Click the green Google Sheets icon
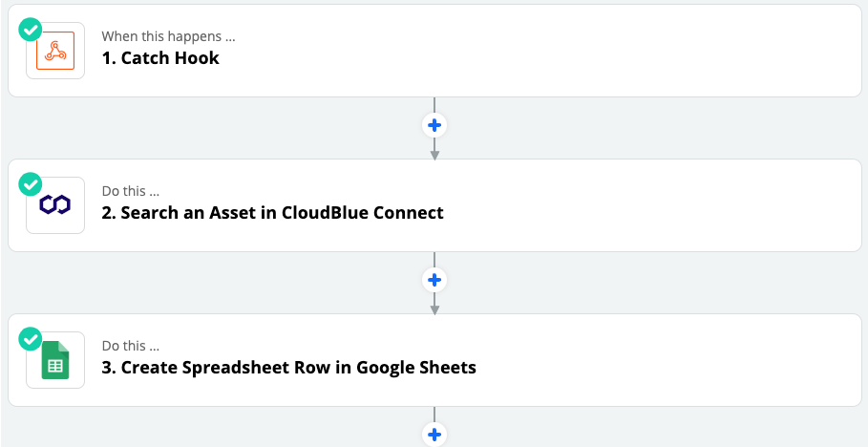Image resolution: width=868 pixels, height=447 pixels. pyautogui.click(x=55, y=359)
